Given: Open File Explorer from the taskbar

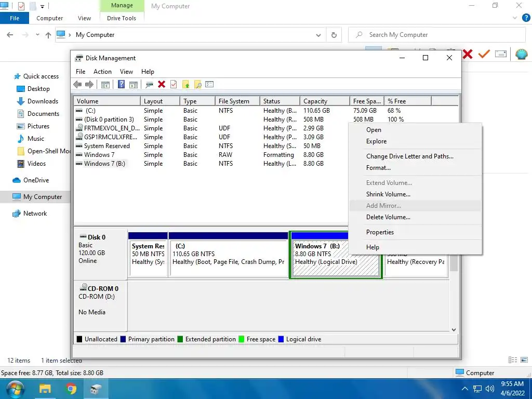Looking at the screenshot, I should (x=45, y=389).
